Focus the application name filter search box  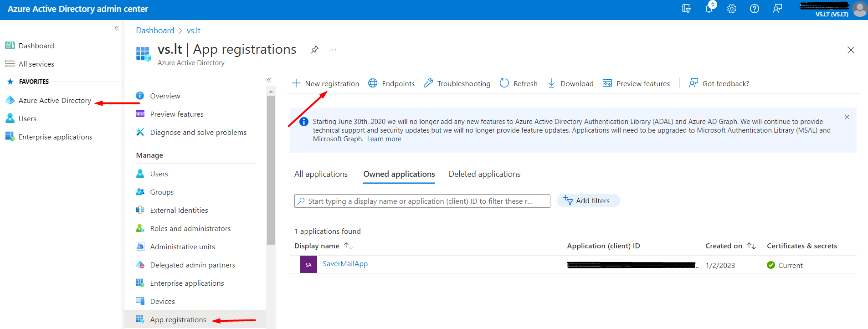[x=422, y=201]
